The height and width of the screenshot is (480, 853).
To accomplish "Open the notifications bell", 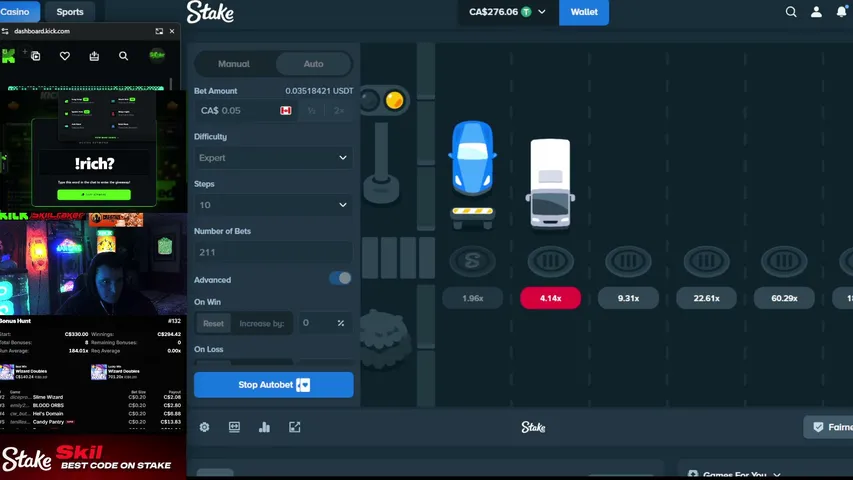I will (842, 11).
